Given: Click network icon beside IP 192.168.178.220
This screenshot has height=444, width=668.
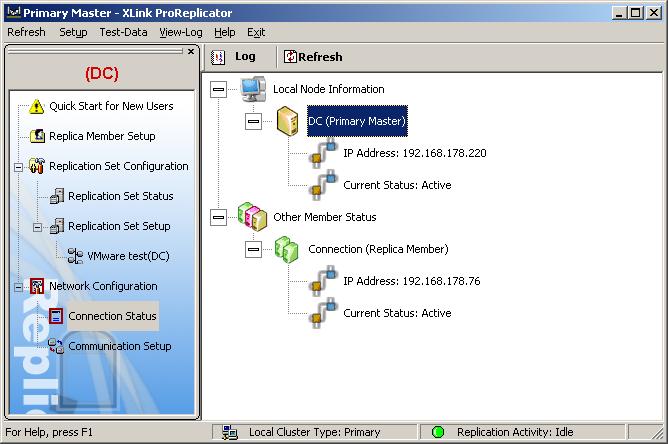Looking at the screenshot, I should 323,153.
